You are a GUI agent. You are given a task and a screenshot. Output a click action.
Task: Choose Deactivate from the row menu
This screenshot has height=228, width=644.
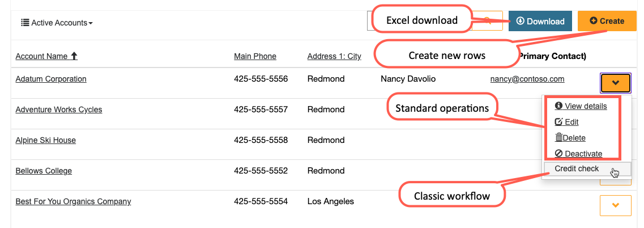click(x=578, y=154)
